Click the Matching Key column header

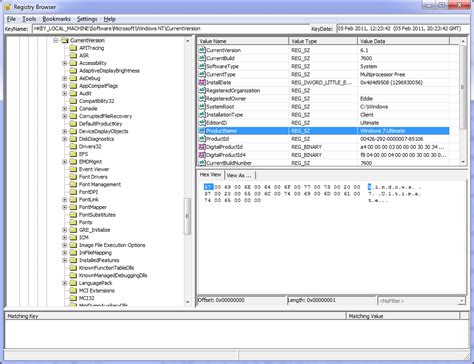click(175, 316)
